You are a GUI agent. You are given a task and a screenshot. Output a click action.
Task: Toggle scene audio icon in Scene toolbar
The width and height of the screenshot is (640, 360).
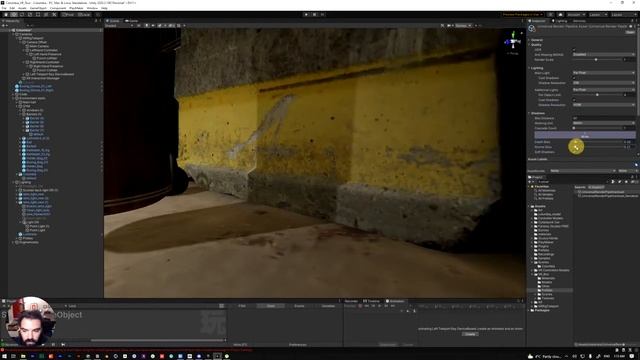pos(153,26)
